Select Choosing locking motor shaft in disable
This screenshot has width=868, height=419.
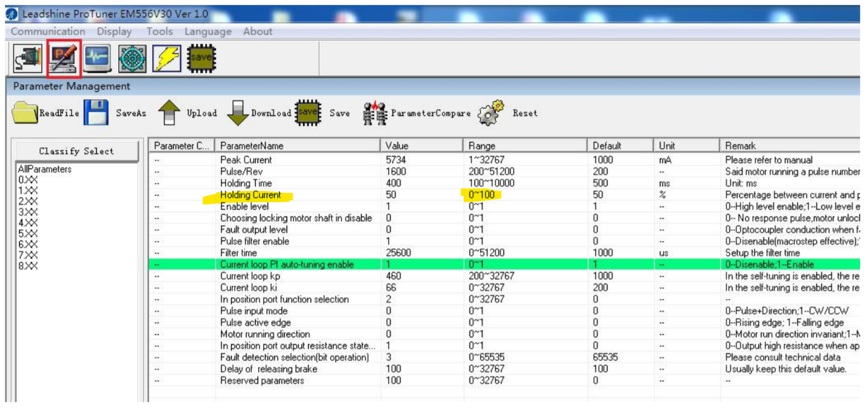[x=296, y=218]
